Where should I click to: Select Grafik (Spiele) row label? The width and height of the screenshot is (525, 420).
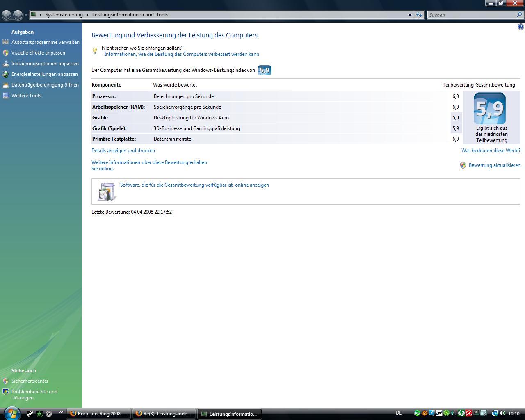(109, 128)
